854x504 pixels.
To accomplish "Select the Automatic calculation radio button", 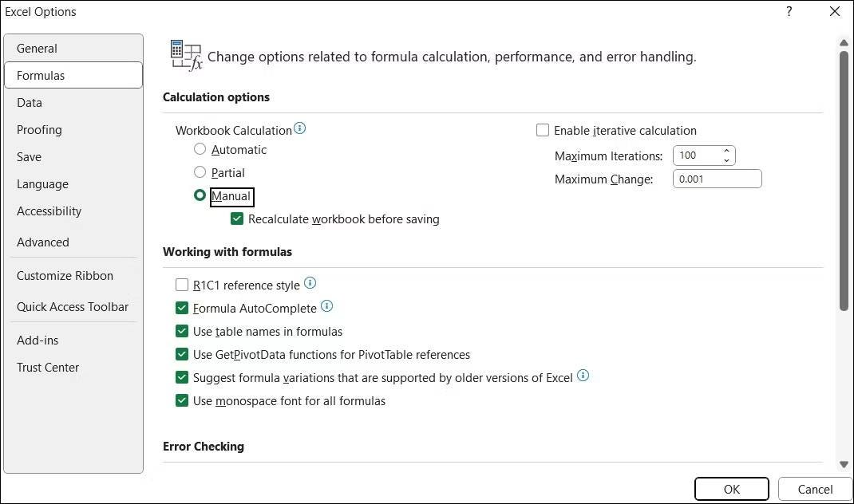I will coord(200,149).
